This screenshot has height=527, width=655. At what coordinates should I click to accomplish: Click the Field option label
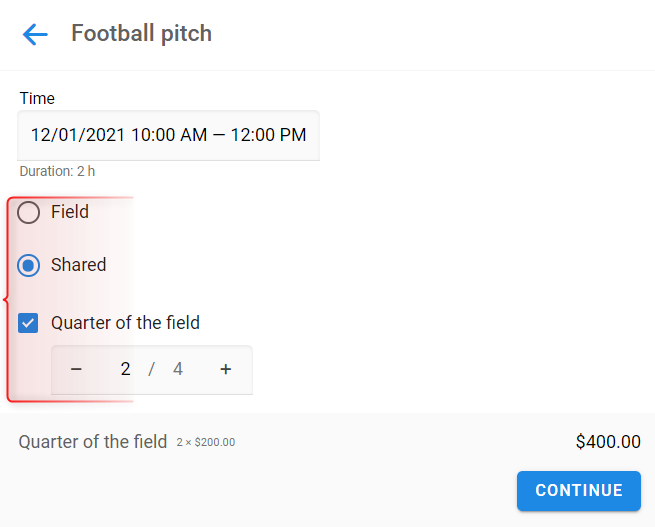pos(70,212)
